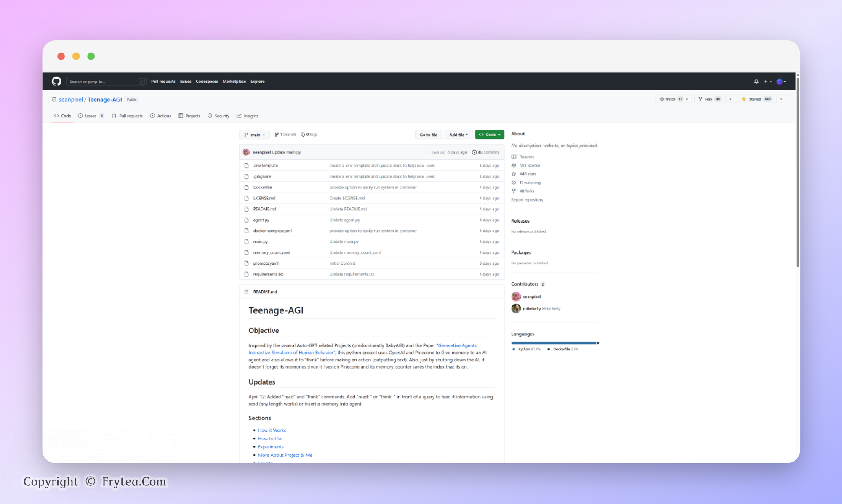The height and width of the screenshot is (504, 842).
Task: Click the tags icon showing 0 tags
Action: (303, 135)
